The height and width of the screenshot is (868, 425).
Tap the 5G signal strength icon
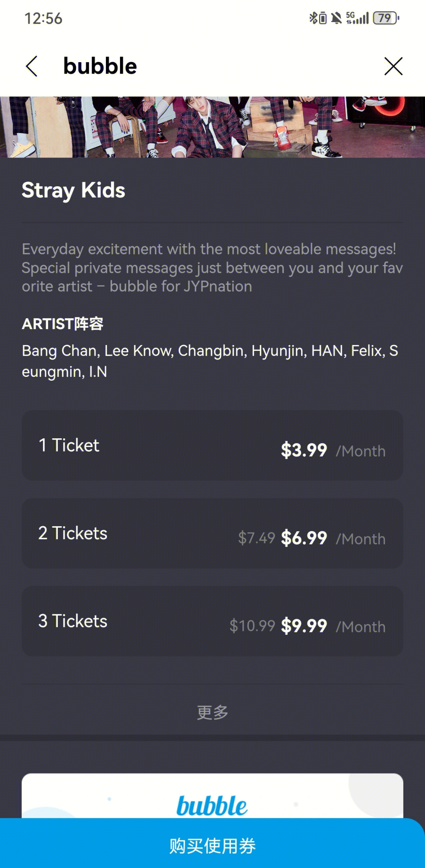(357, 18)
